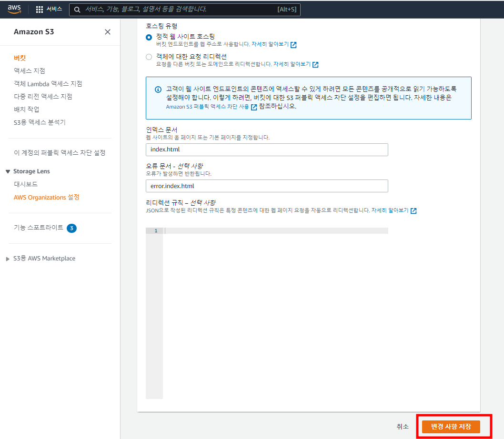This screenshot has width=504, height=439.
Task: Select 객체에 대한 요청 리디렉션 radio button
Action: [x=149, y=57]
